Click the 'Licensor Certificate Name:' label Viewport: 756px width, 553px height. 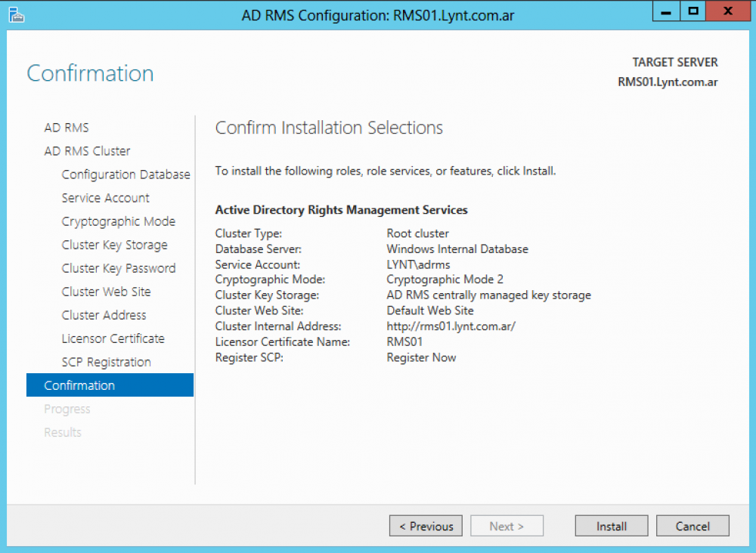click(283, 342)
